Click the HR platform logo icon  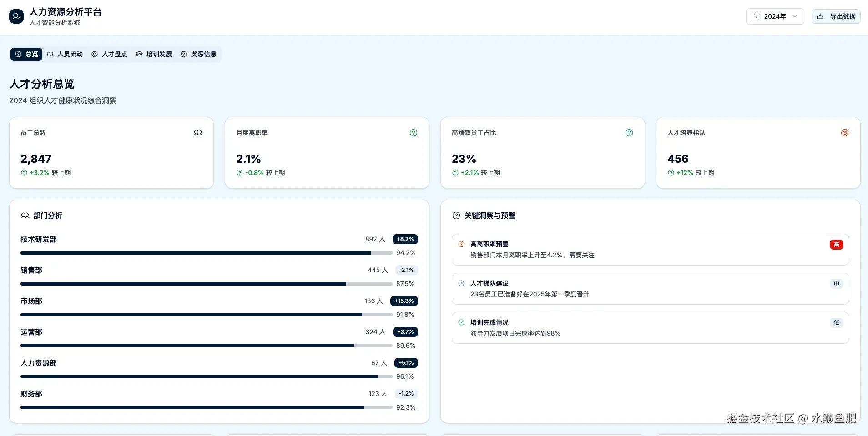pyautogui.click(x=16, y=16)
